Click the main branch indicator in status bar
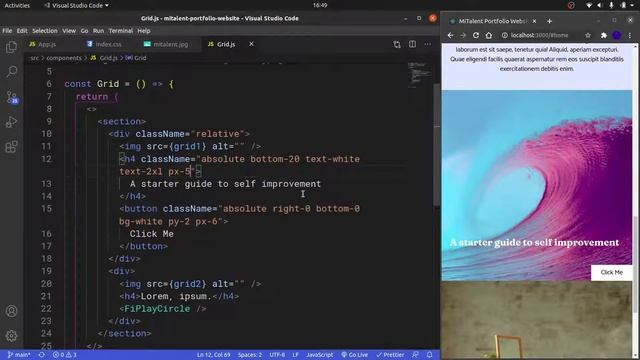The image size is (640, 360). (x=19, y=355)
